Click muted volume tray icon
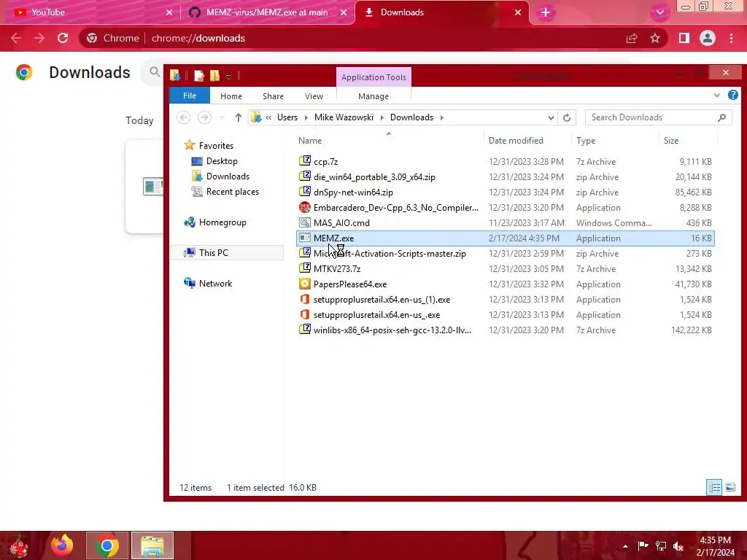This screenshot has width=747, height=560. 678,546
